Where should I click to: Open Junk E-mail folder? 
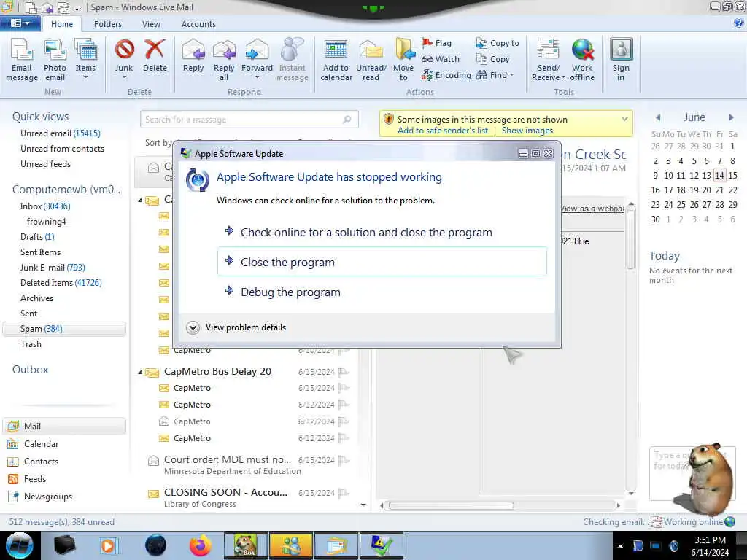click(x=53, y=267)
